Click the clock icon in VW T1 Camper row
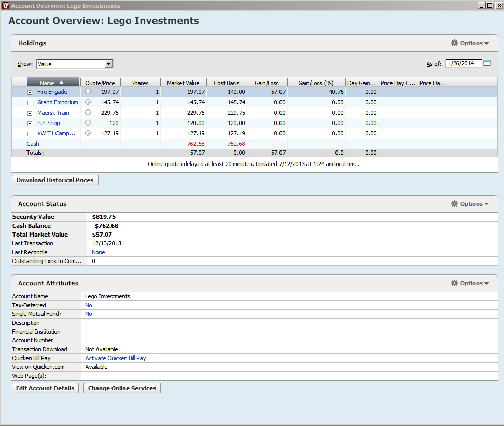This screenshot has height=426, width=504. [88, 133]
